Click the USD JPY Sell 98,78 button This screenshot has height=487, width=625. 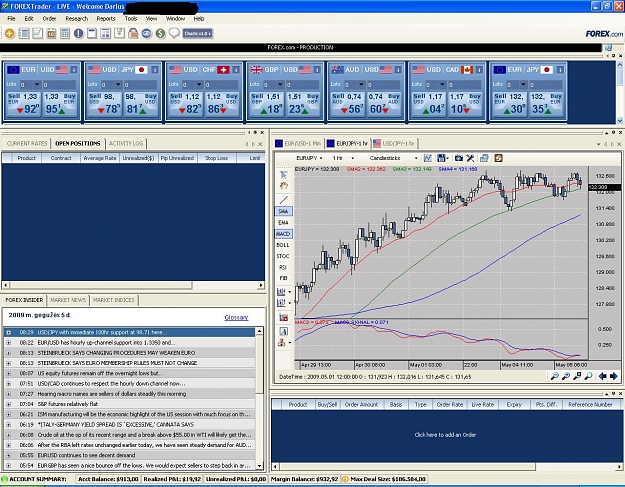(105, 104)
